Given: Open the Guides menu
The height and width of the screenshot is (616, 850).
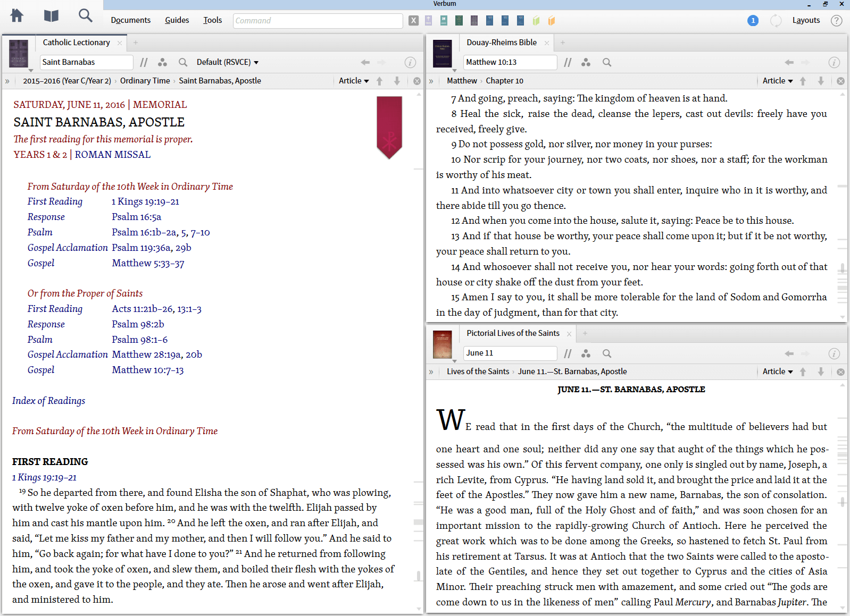Looking at the screenshot, I should click(177, 20).
